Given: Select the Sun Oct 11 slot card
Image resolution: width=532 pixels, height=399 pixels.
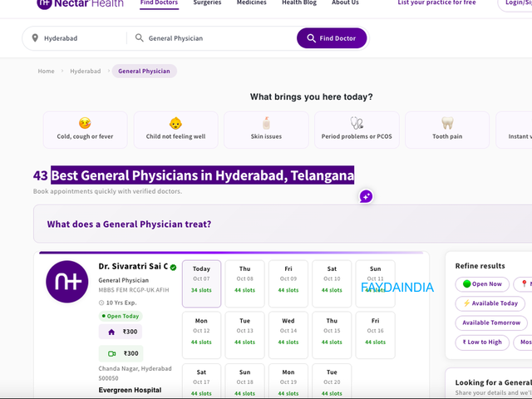Looking at the screenshot, I should pos(375,284).
